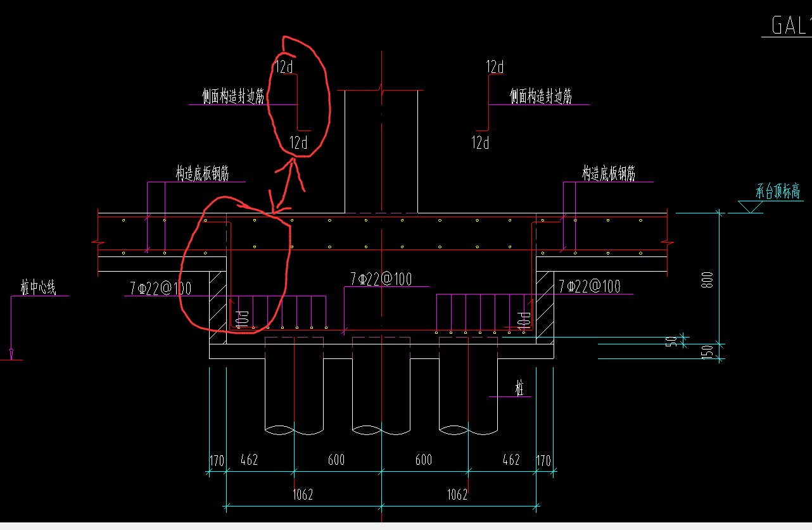The height and width of the screenshot is (530, 812).
Task: Select the right 1062 dimension value
Action: click(x=457, y=495)
